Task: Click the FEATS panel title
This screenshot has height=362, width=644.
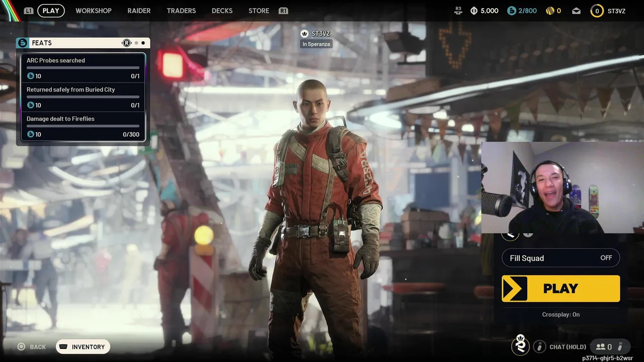Action: click(x=42, y=43)
